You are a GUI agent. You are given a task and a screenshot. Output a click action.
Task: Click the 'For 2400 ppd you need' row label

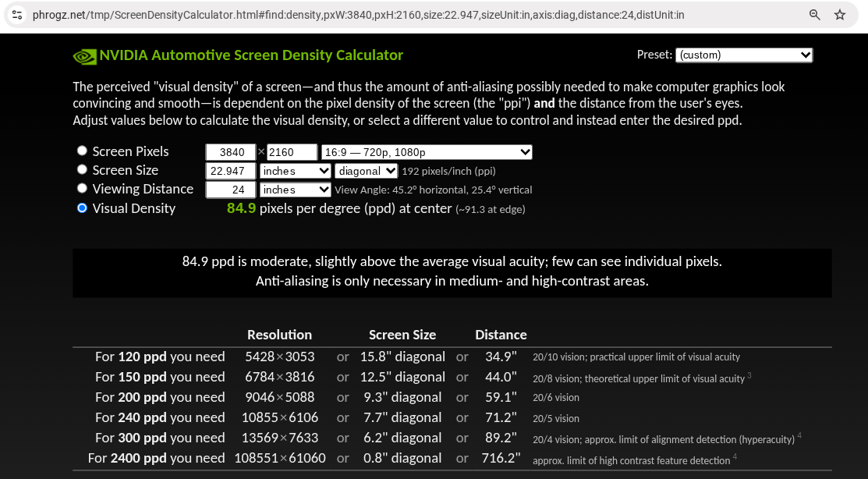click(x=157, y=458)
